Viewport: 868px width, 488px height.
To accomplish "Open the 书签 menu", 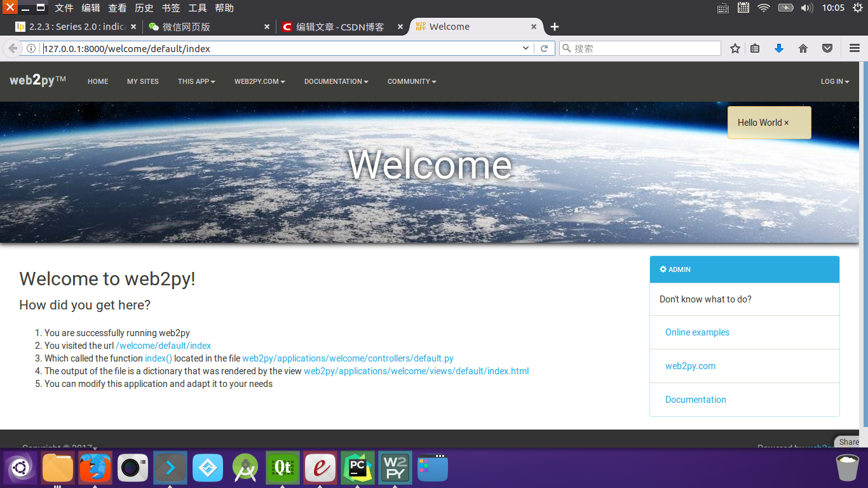I will pyautogui.click(x=171, y=8).
